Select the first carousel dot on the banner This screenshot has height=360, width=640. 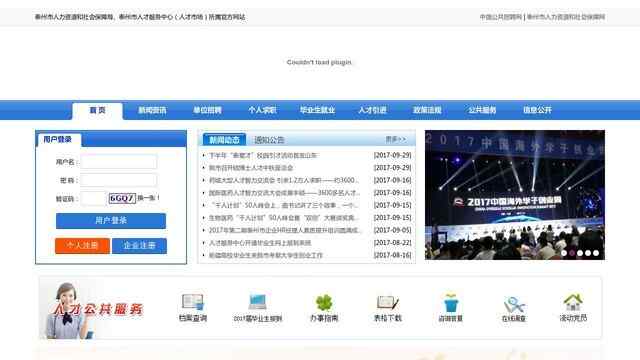coord(564,253)
